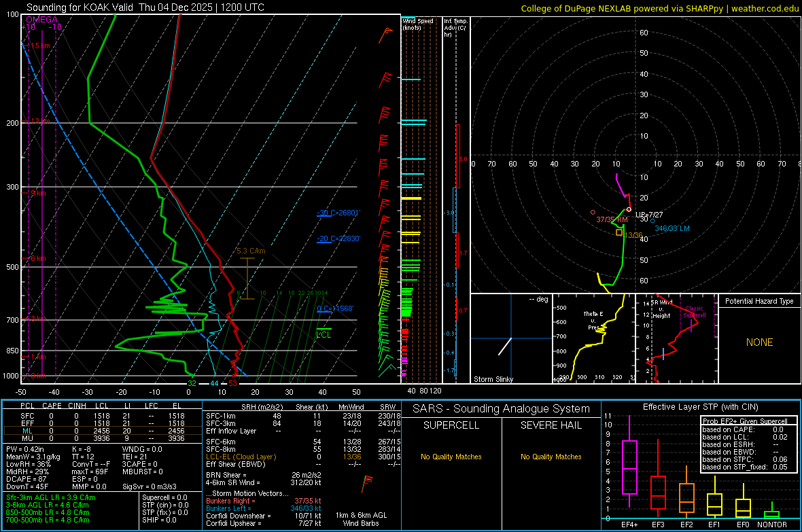Click the based on STPC: 0.06 line
The height and width of the screenshot is (532, 802).
745,459
